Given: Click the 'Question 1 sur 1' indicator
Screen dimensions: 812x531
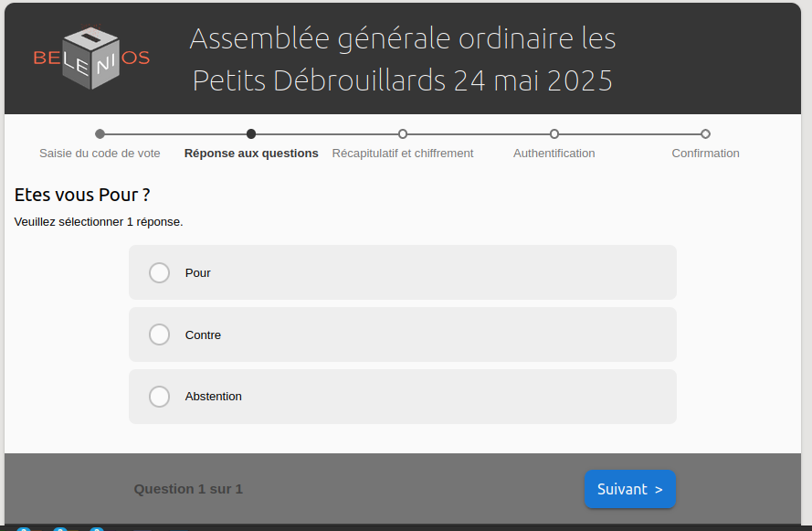Looking at the screenshot, I should click(x=188, y=489).
